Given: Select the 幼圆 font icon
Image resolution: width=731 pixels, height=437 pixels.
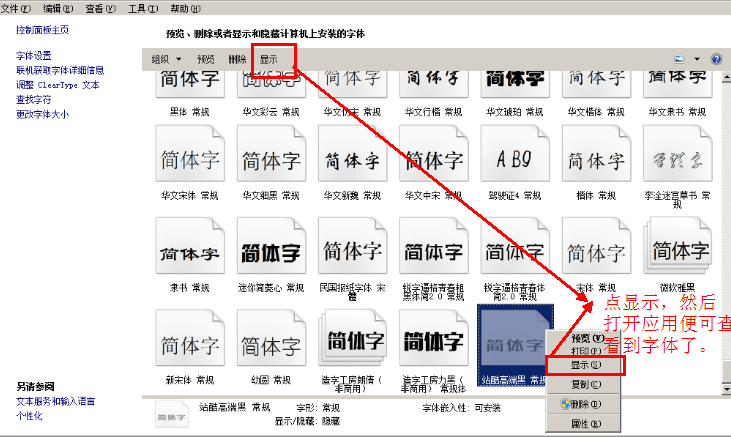Looking at the screenshot, I should pyautogui.click(x=270, y=343).
